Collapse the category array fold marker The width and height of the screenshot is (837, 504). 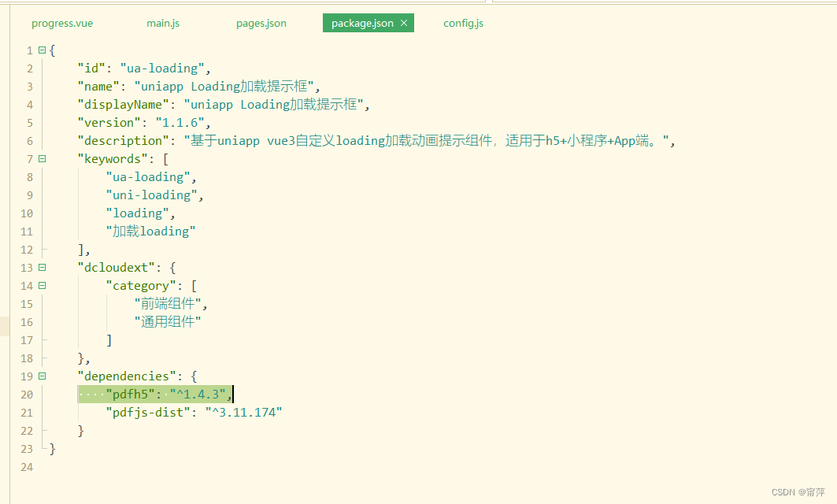42,285
